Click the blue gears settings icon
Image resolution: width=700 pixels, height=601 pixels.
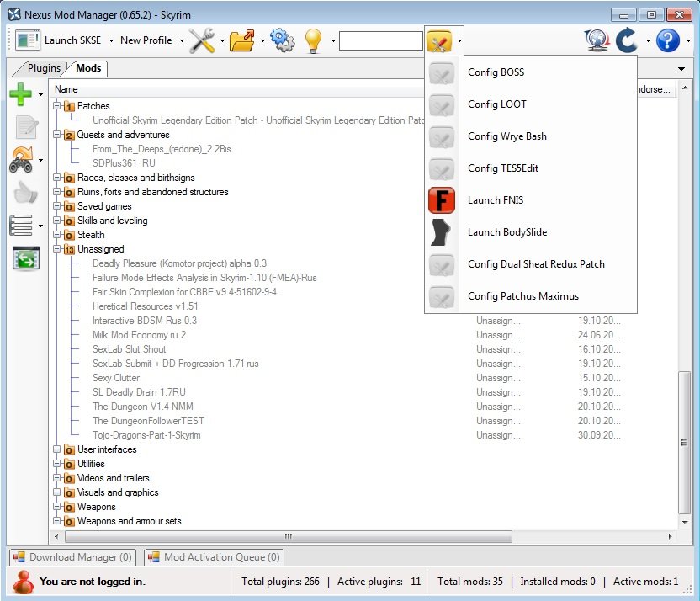point(283,40)
